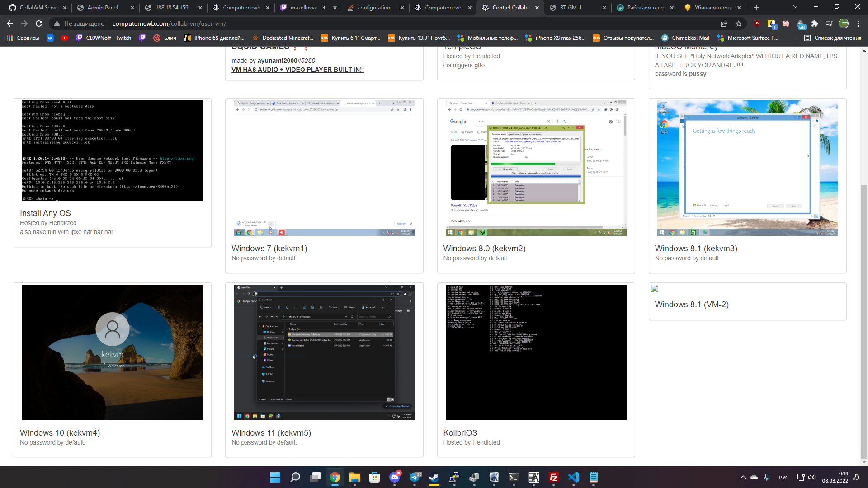Open Visual Studio Code from the taskbar
The image size is (868, 488).
coord(574,477)
